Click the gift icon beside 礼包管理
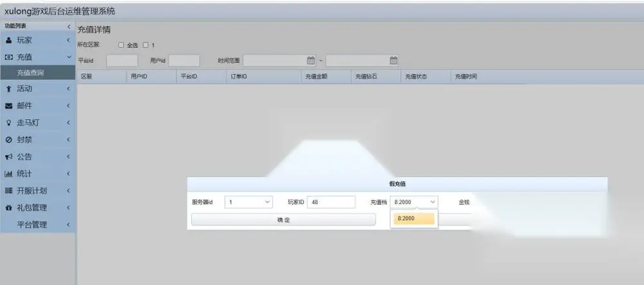Viewport: 644px width, 285px height. pyautogui.click(x=8, y=208)
